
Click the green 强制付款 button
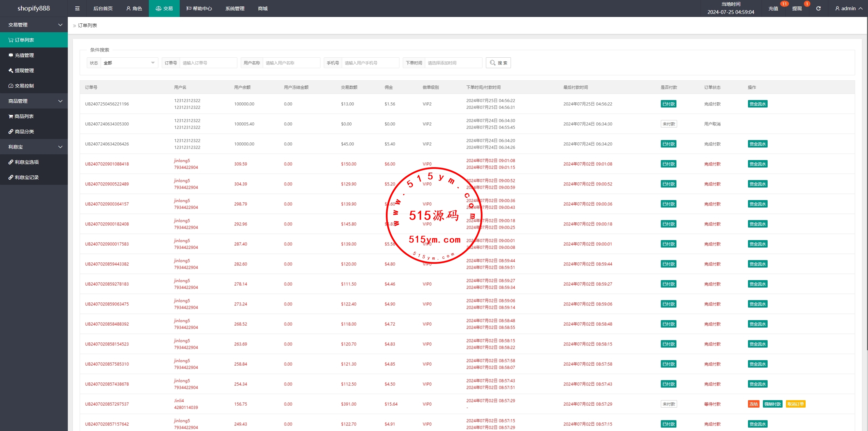772,404
